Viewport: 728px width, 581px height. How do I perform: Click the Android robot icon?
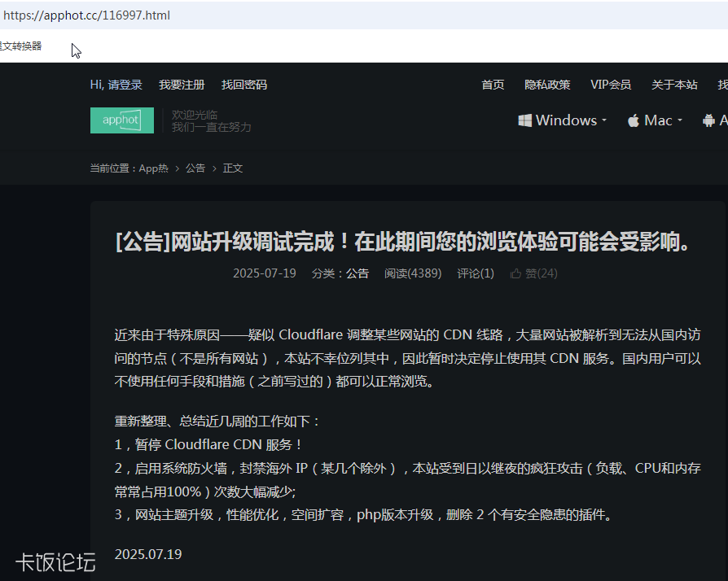pyautogui.click(x=708, y=120)
